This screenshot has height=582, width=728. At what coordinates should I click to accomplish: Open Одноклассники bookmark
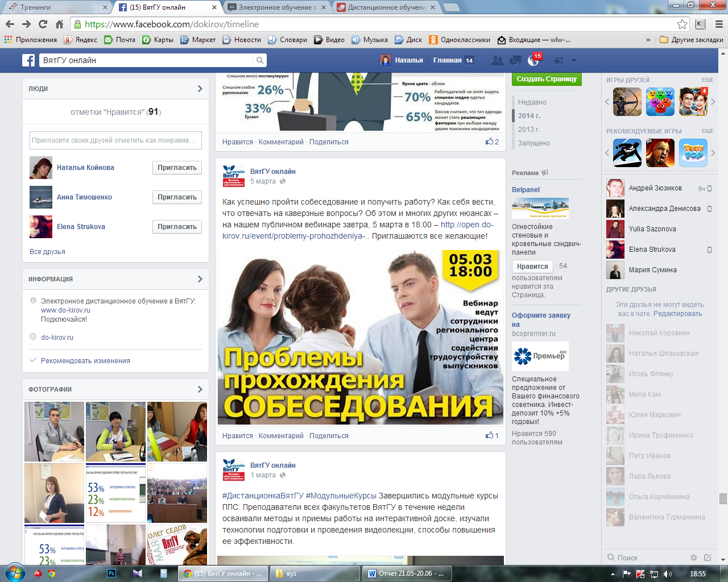click(x=460, y=40)
